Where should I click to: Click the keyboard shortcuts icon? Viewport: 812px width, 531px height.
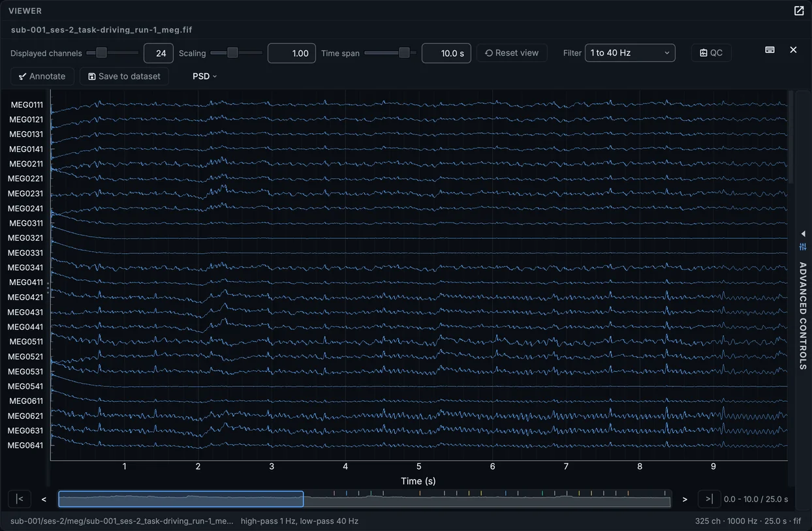click(x=770, y=50)
